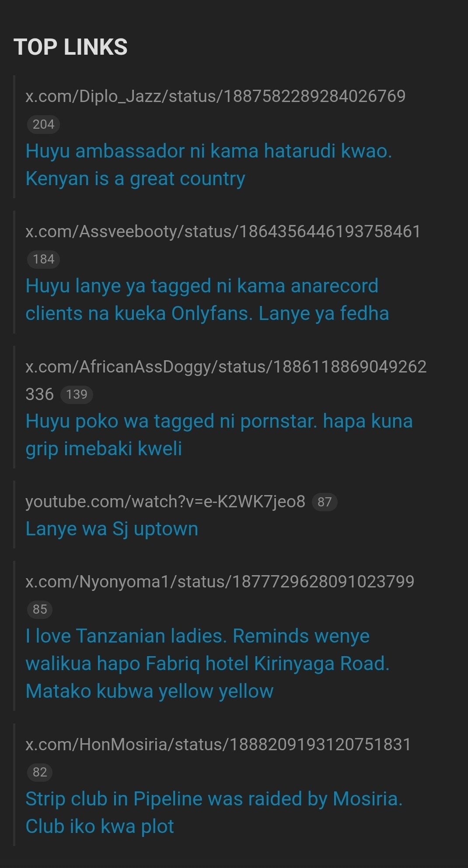The height and width of the screenshot is (868, 468).
Task: Open the Diplo_Jazz status URL
Action: point(216,96)
